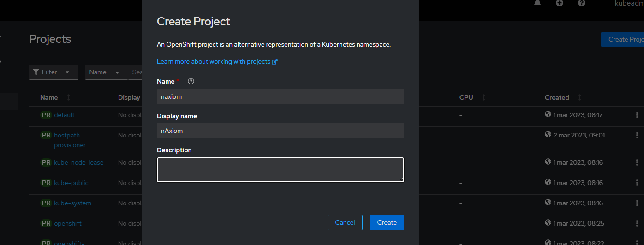The height and width of the screenshot is (245, 644).
Task: Open kebab menu for kube-public row
Action: [637, 183]
